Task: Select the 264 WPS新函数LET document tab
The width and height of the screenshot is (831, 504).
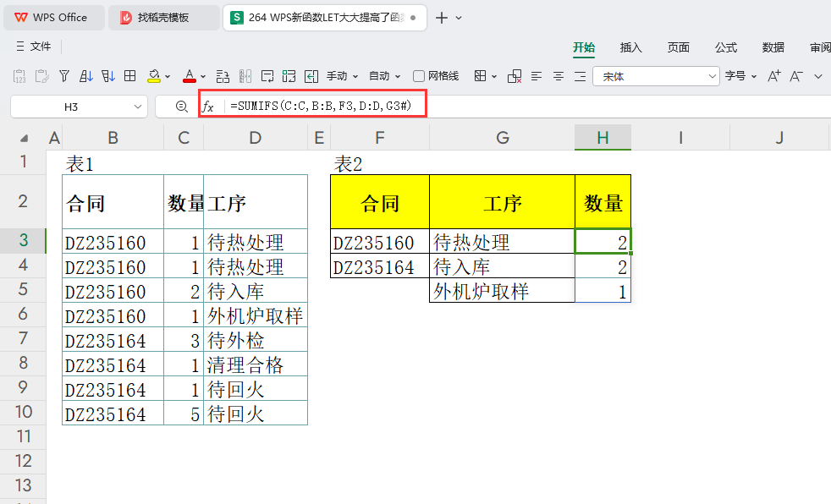Action: 325,18
